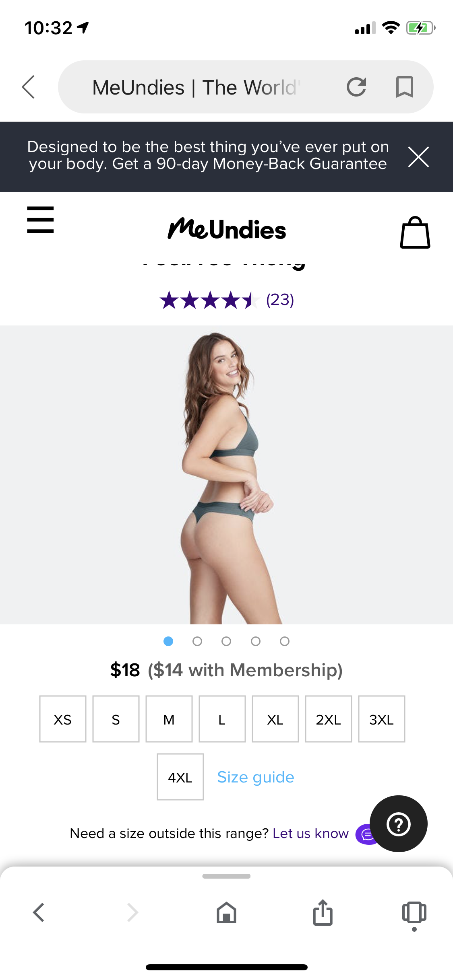This screenshot has height=980, width=453.
Task: Jump to the last carousel image dot
Action: [x=285, y=641]
